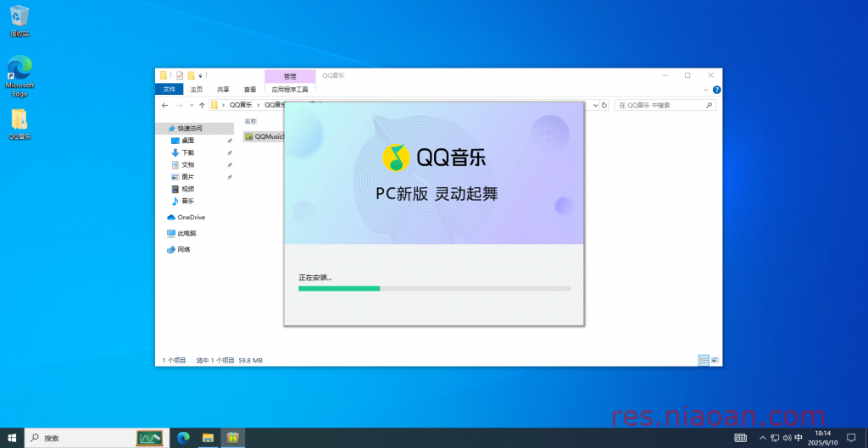Click the search magnifier icon in Explorer

(709, 105)
